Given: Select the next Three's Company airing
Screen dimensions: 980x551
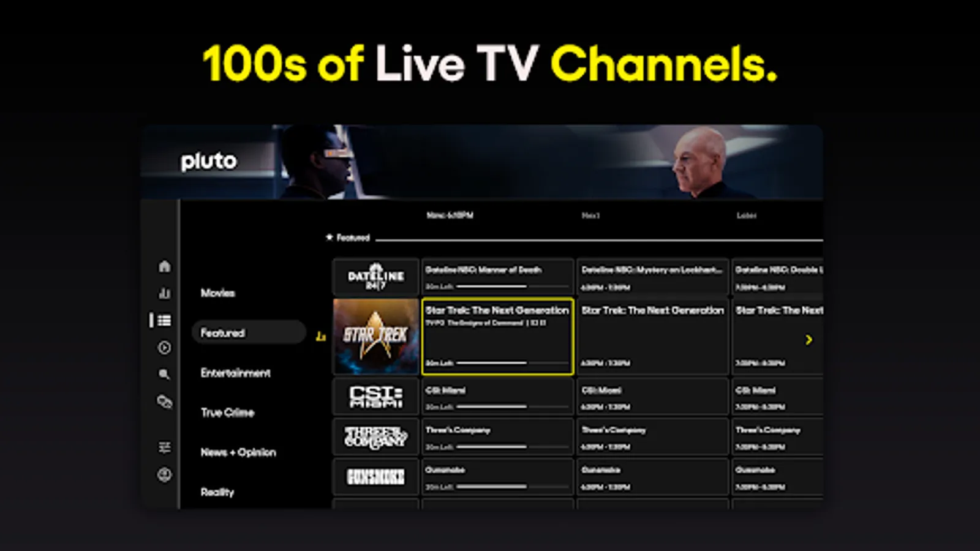Looking at the screenshot, I should click(x=652, y=437).
